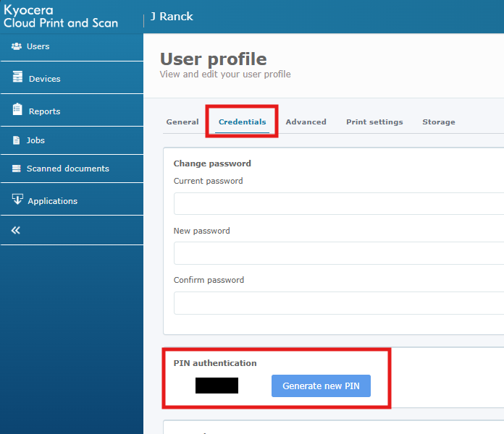Switch to the Storage tab

439,122
